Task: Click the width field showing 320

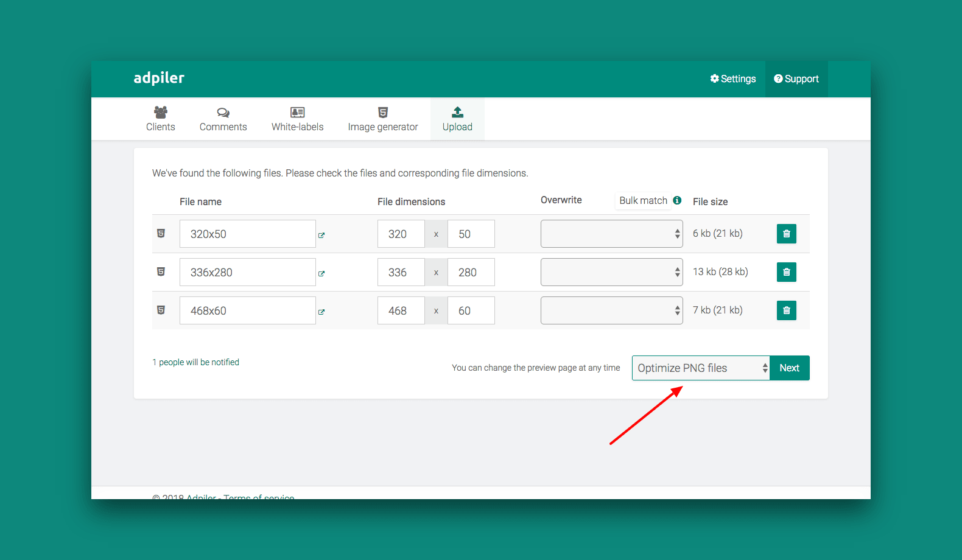Action: click(x=401, y=234)
